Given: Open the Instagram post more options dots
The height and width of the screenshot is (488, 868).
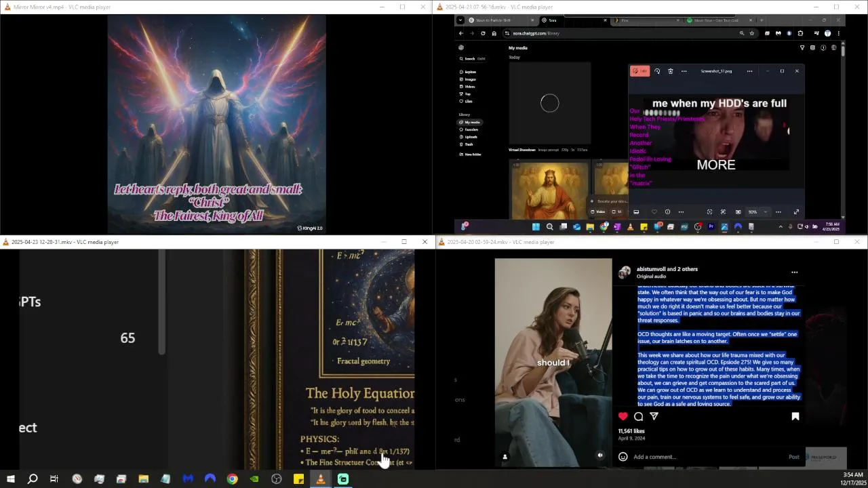Looking at the screenshot, I should 794,272.
